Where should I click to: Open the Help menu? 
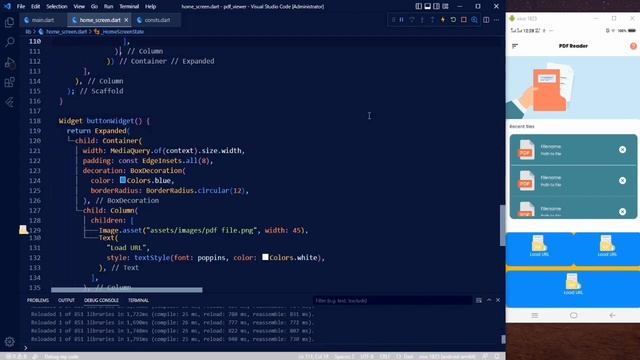click(151, 7)
